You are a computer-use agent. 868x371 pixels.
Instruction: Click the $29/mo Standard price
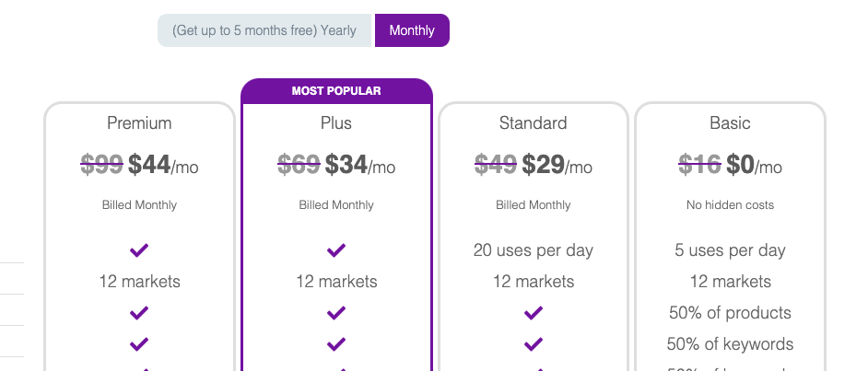(x=557, y=165)
